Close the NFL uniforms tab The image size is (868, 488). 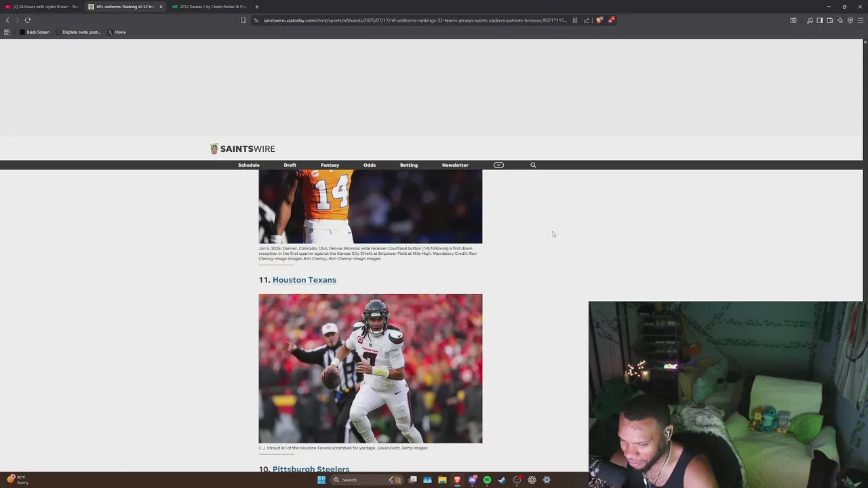tap(161, 7)
